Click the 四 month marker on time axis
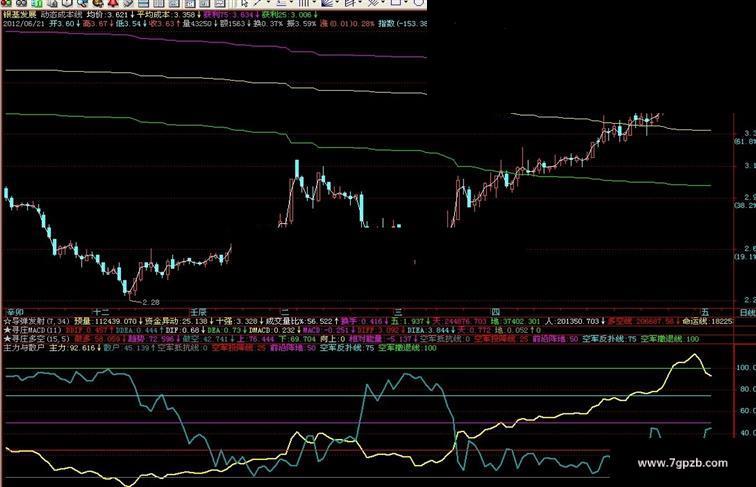The image size is (756, 487). (x=496, y=312)
